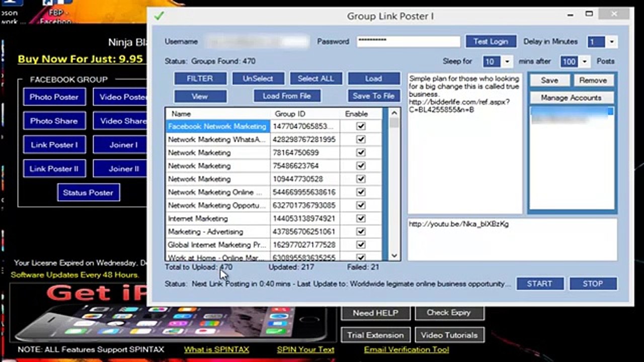Open Link Poster II in Ninja Blaster window
Screen dimensions: 644x362
click(x=54, y=168)
